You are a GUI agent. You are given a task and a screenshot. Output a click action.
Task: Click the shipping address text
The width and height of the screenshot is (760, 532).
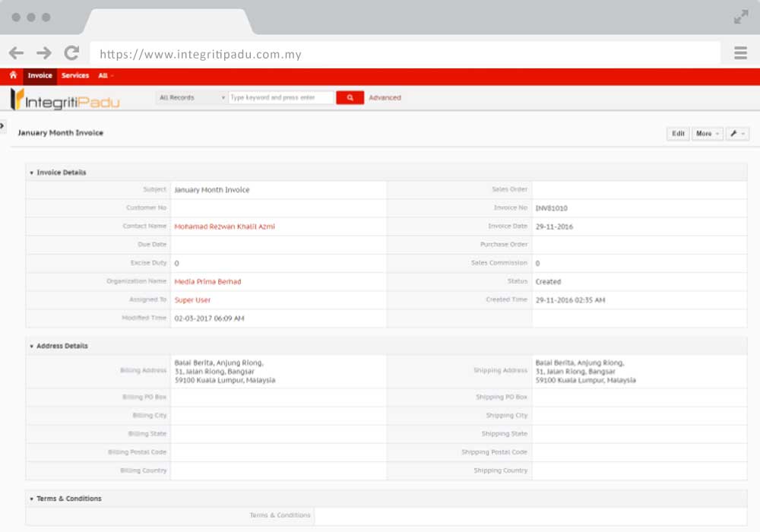click(x=585, y=371)
